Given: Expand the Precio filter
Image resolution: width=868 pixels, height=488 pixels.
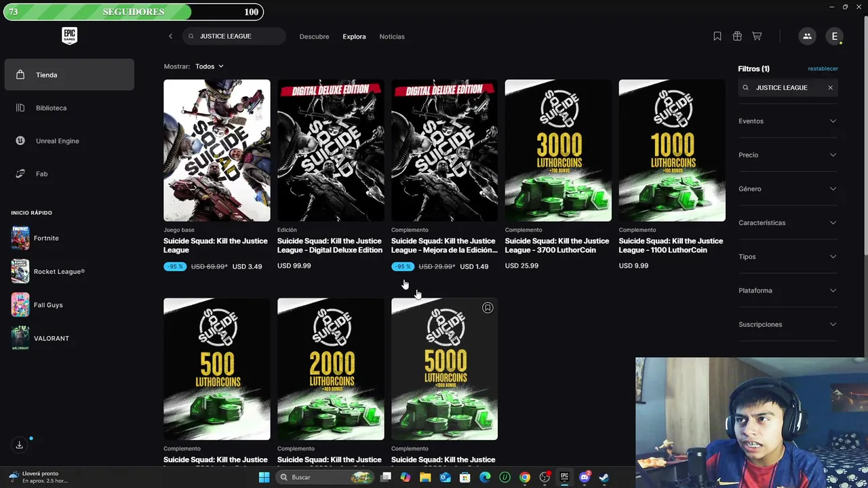Looking at the screenshot, I should [x=788, y=155].
